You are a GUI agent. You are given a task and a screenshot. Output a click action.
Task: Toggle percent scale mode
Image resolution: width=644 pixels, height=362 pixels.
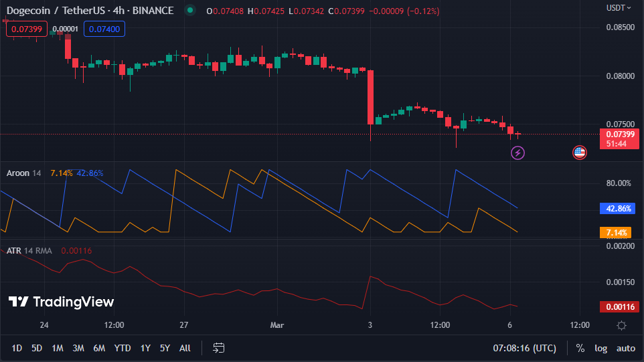coord(580,348)
